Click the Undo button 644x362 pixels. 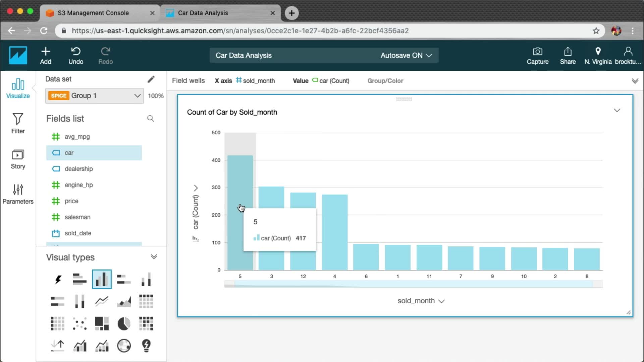click(76, 55)
